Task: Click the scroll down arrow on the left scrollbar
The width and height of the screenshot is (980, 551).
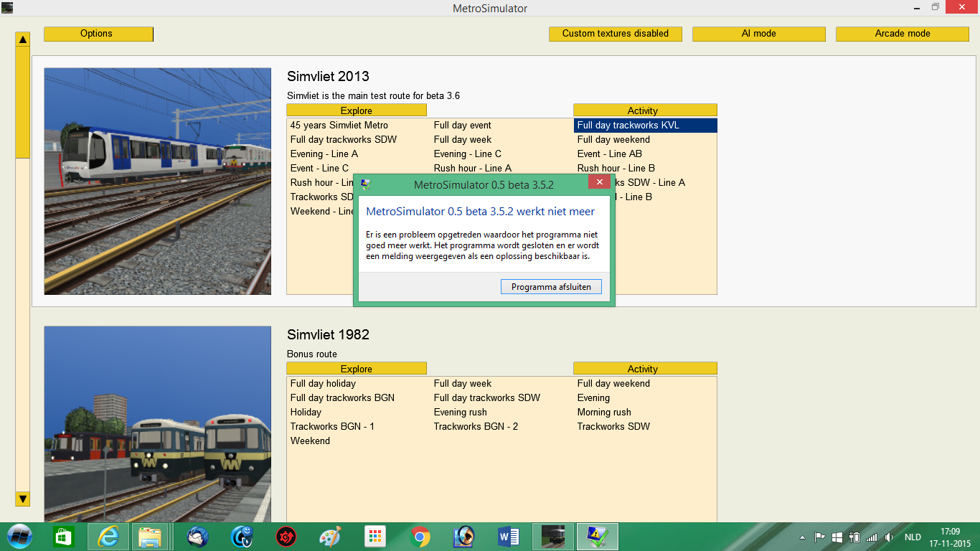Action: click(23, 499)
